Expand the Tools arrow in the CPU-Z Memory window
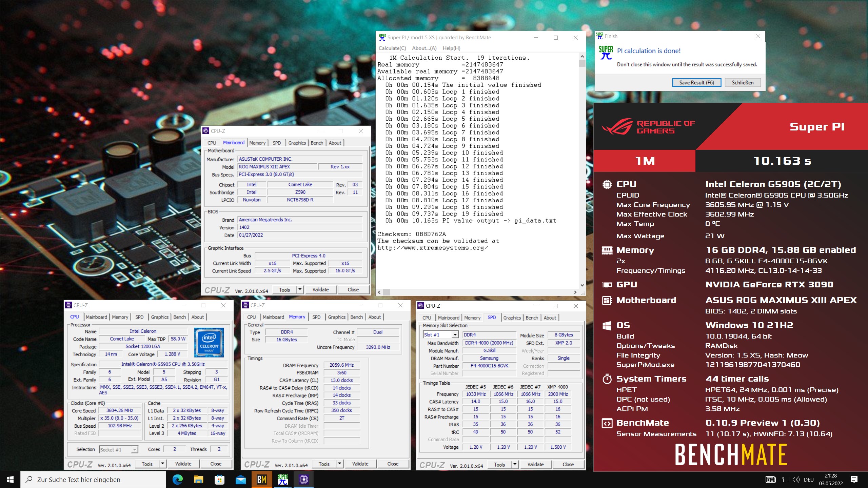This screenshot has height=488, width=868. click(339, 464)
